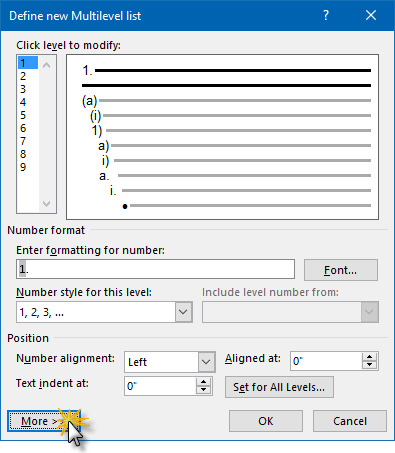Click the level list scroll up arrow

[x=47, y=65]
